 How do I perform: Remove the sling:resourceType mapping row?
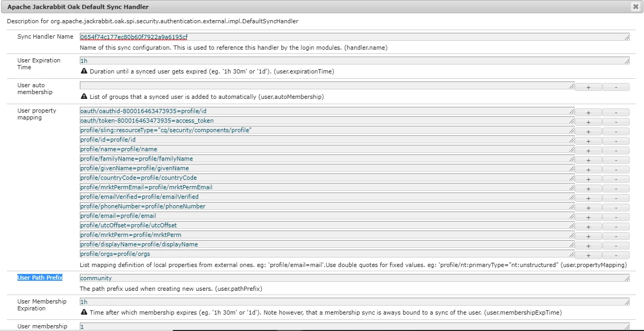pos(616,132)
